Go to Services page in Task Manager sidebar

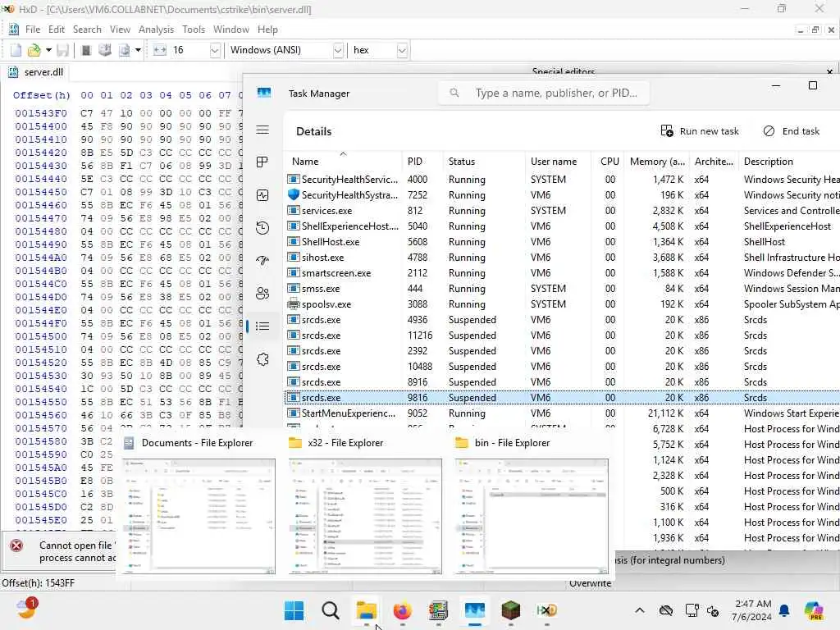point(262,359)
